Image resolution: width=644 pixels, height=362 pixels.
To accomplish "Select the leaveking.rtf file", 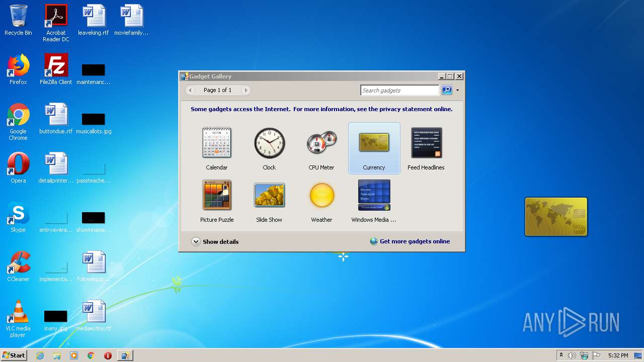I will click(94, 21).
